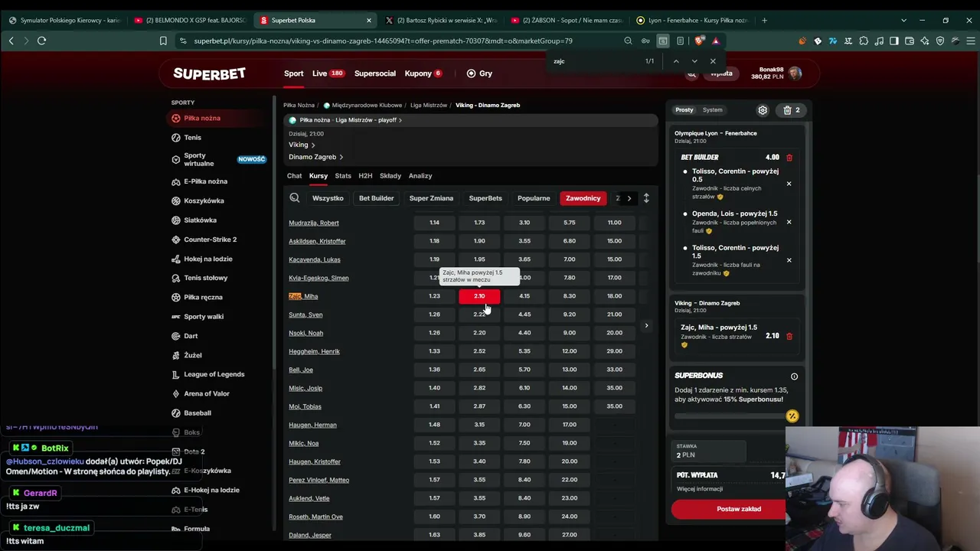The image size is (980, 551).
Task: Switch betslip to System mode
Action: tap(713, 110)
